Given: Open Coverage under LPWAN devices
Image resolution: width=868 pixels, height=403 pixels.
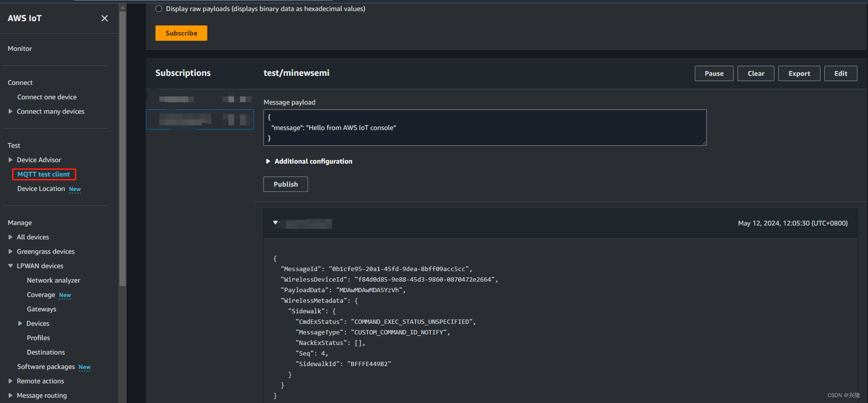Looking at the screenshot, I should [x=41, y=295].
